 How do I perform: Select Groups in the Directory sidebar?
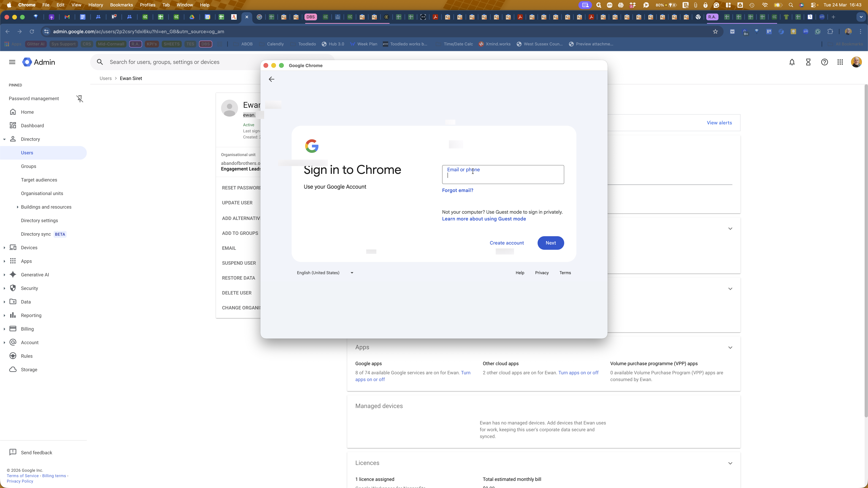pyautogui.click(x=29, y=166)
